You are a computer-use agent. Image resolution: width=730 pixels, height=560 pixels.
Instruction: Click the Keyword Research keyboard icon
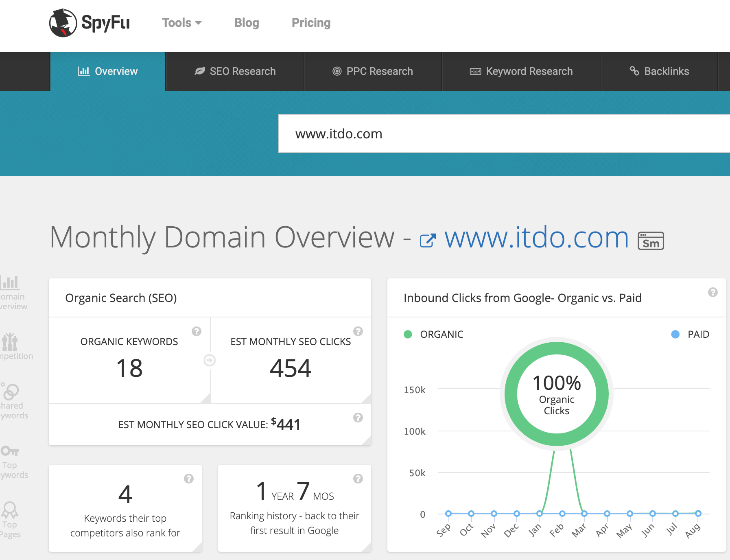[475, 72]
